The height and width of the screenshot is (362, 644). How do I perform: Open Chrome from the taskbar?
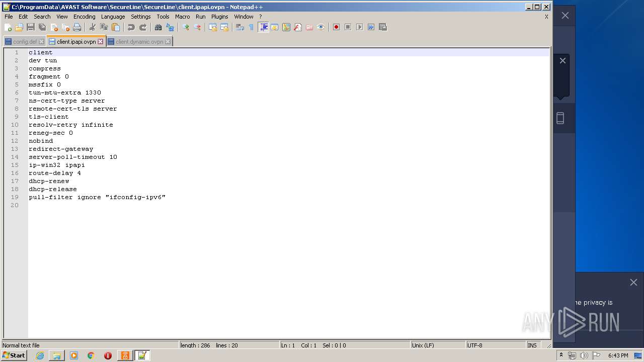point(91,355)
